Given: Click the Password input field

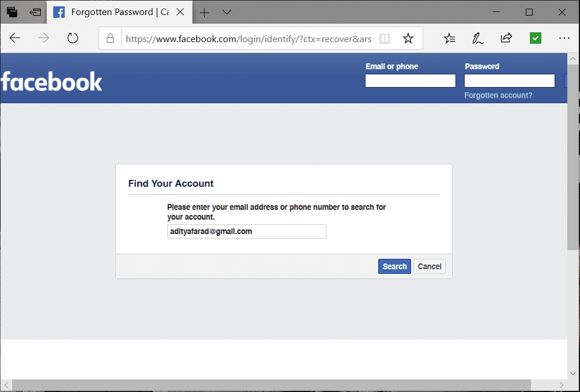Looking at the screenshot, I should point(510,81).
